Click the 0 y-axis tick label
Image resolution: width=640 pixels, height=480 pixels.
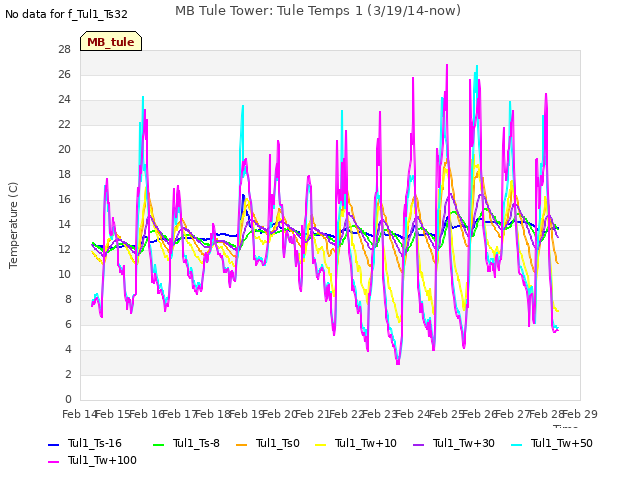point(68,399)
